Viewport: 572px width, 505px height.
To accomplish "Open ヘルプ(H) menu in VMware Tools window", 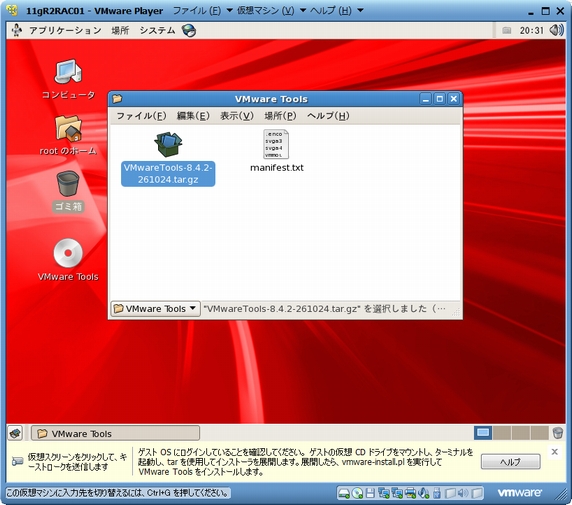I will (328, 116).
